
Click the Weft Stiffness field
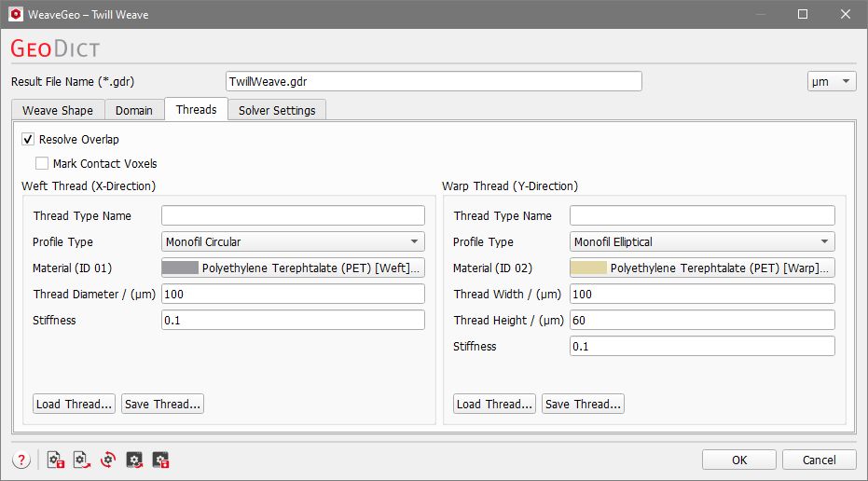(x=293, y=320)
